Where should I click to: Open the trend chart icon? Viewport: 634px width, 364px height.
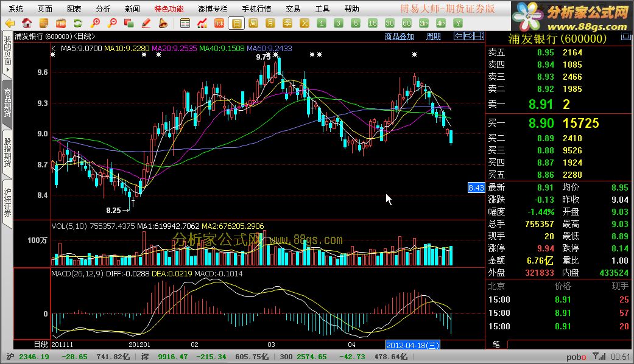tap(202, 23)
